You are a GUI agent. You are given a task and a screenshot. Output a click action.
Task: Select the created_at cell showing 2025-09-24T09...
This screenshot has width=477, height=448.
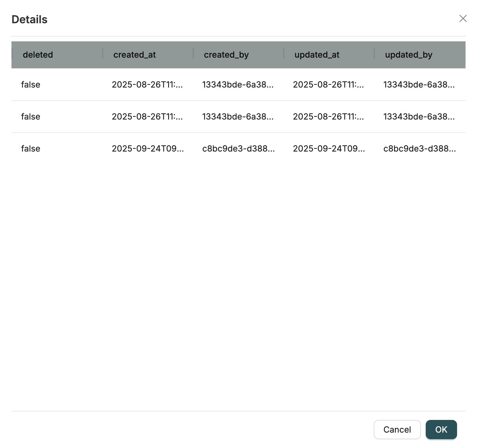(148, 149)
